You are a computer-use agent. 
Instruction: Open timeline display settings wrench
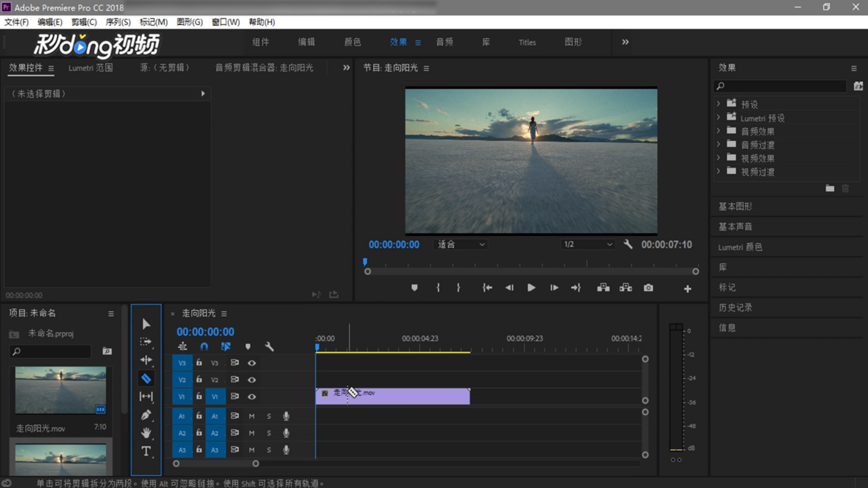click(x=269, y=347)
